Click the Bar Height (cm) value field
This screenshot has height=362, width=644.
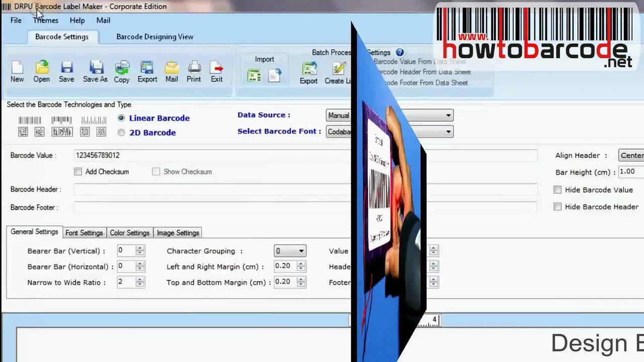[x=631, y=171]
